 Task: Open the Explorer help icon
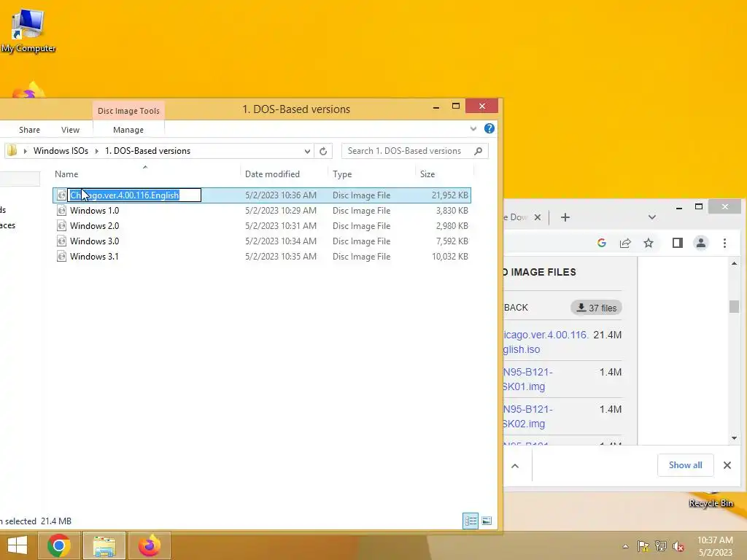coord(489,128)
